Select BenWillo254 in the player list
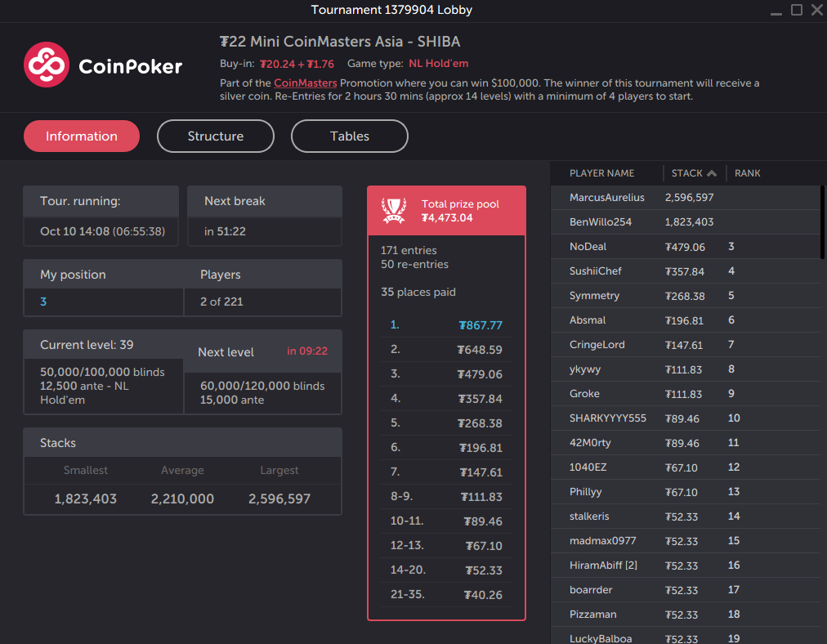 pos(685,222)
